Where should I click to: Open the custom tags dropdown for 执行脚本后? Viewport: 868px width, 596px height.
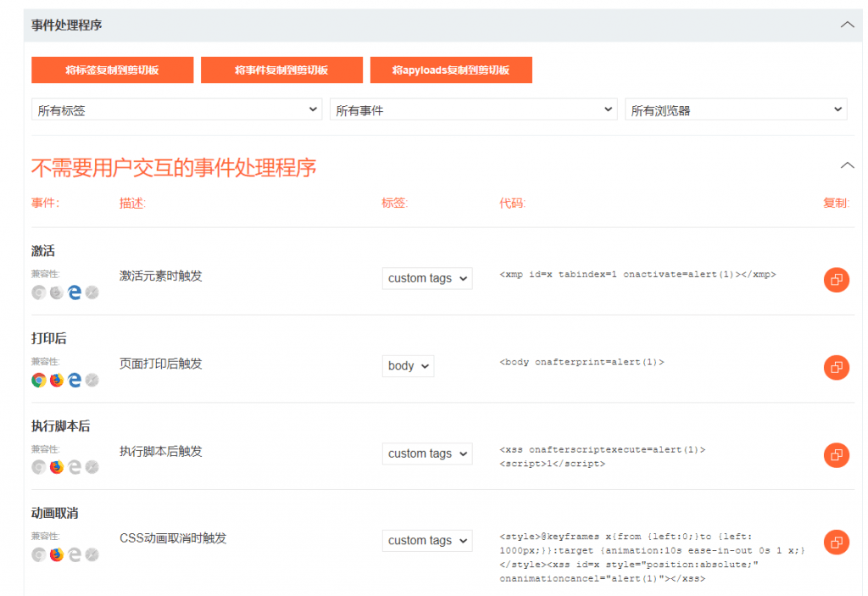tap(427, 453)
